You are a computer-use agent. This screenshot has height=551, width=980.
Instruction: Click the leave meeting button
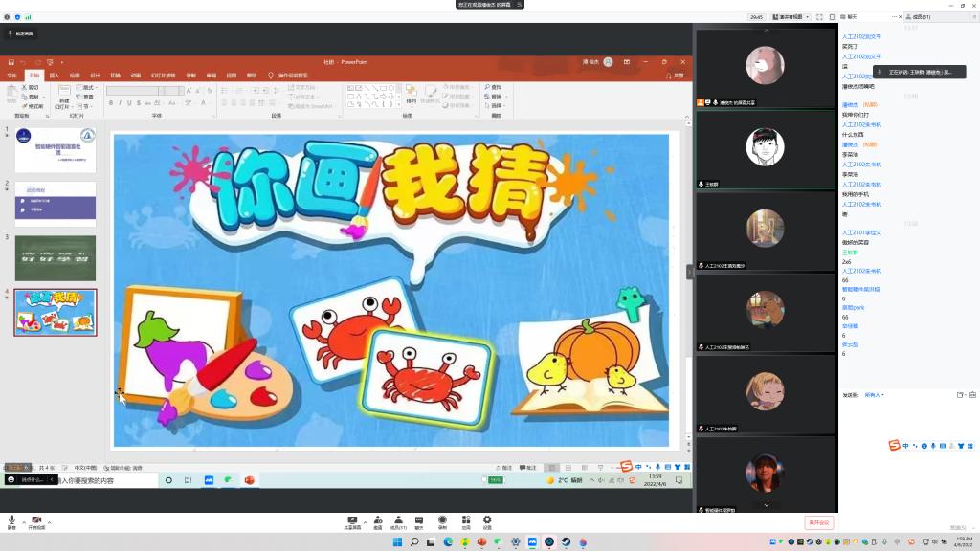click(x=819, y=522)
